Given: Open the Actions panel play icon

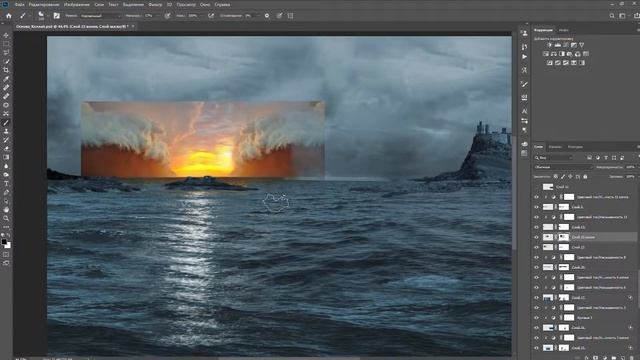Looking at the screenshot, I should 524,57.
